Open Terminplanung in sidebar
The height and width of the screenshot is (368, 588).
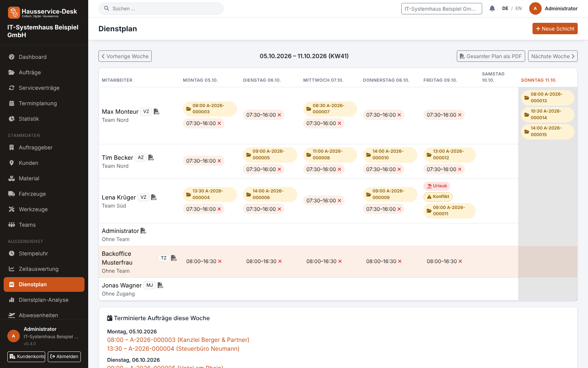coord(44,103)
